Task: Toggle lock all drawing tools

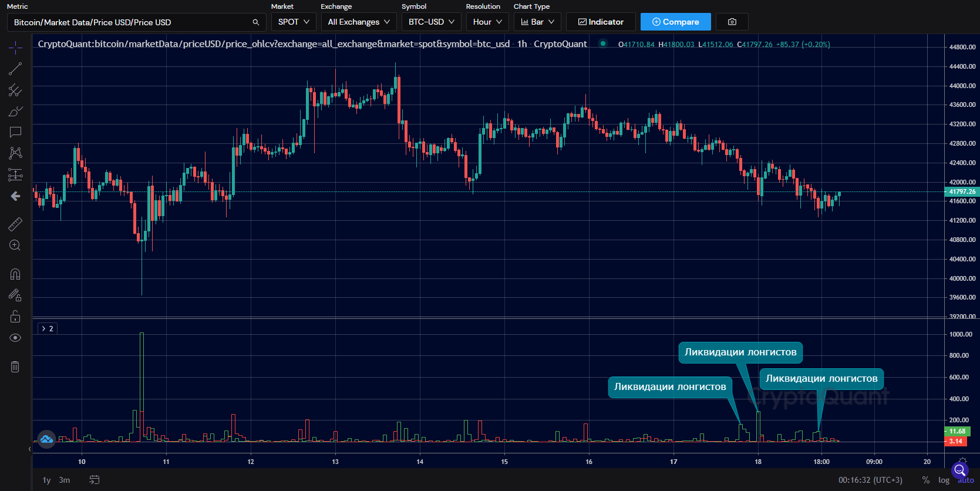Action: 15,317
